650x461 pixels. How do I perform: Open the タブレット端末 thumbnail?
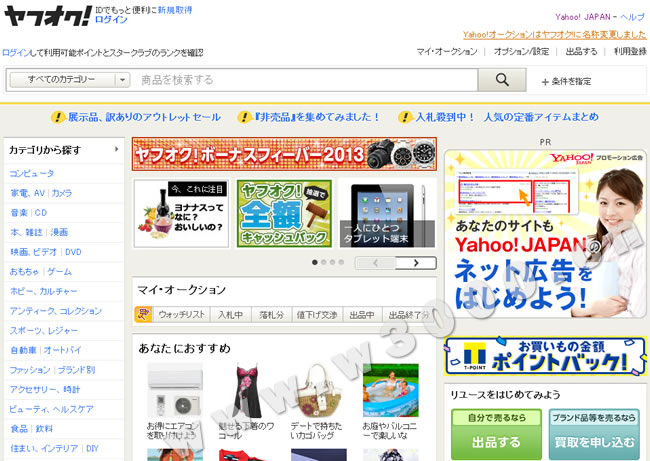(x=388, y=214)
